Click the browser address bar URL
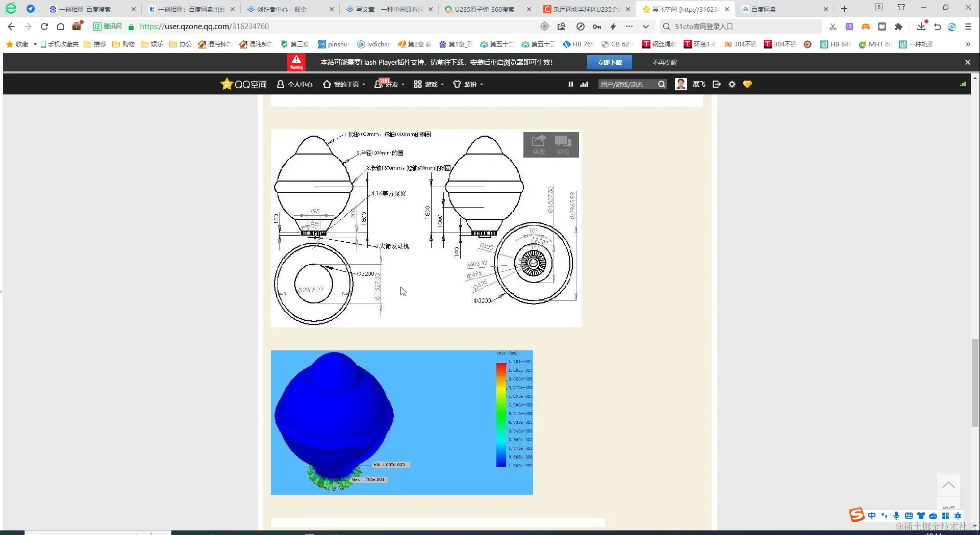Image resolution: width=980 pixels, height=535 pixels. (204, 27)
